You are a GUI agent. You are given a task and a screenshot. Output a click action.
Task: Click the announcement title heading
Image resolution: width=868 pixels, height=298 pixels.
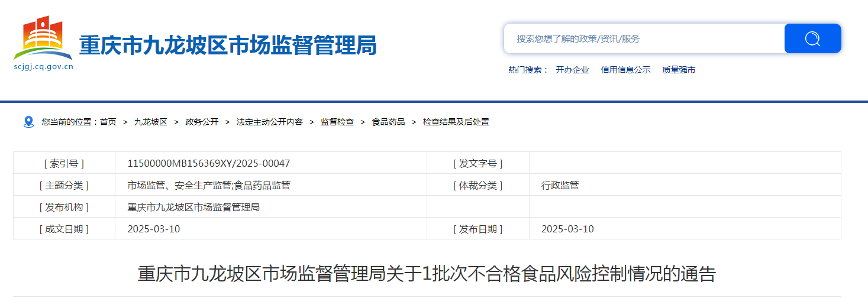(x=427, y=274)
